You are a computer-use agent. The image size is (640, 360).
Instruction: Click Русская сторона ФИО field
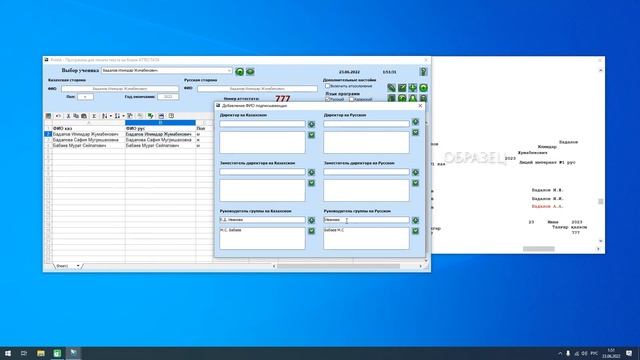(257, 89)
